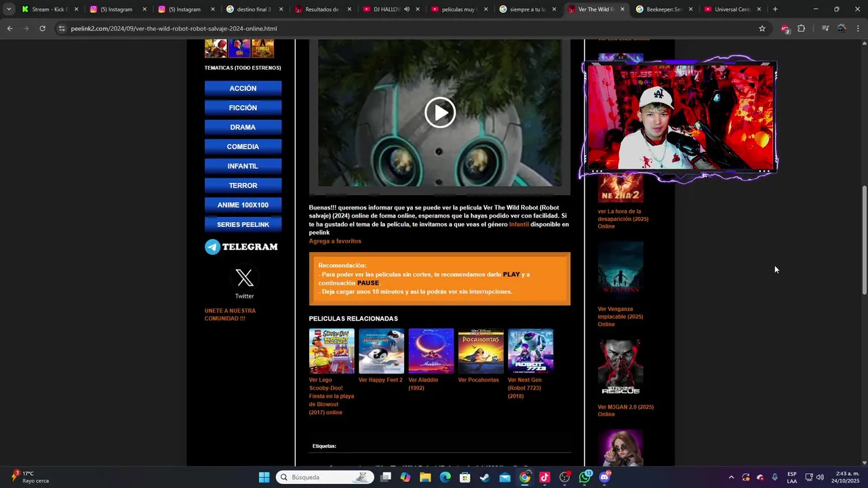Expand hidden system tray icons

(x=731, y=477)
